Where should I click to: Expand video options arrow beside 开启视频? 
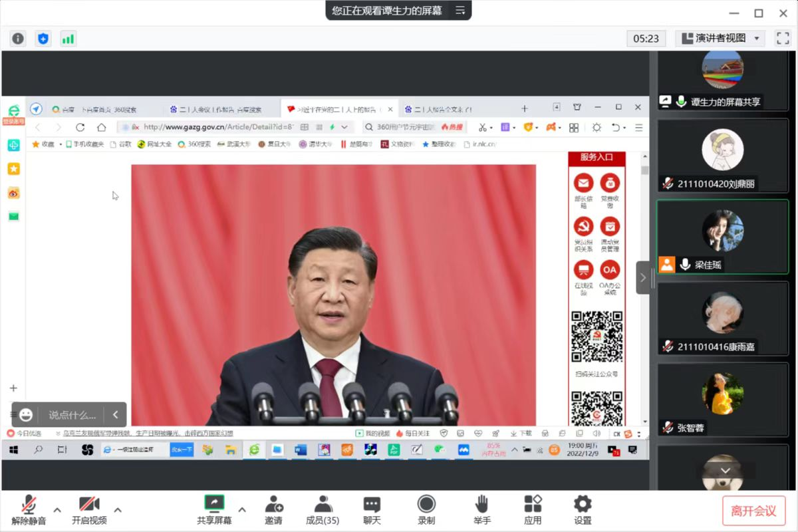(118, 510)
